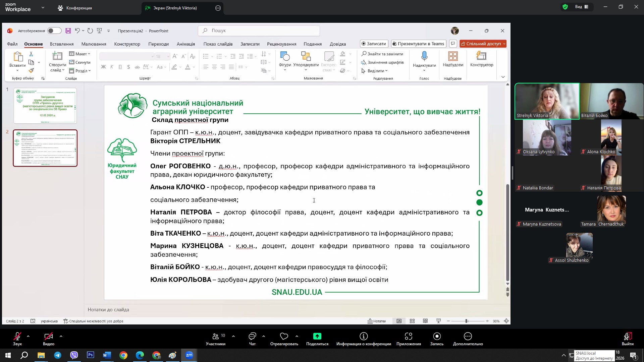Viewport: 644px width, 362px height.
Task: Open the Dictate microphone tool
Action: 424,56
